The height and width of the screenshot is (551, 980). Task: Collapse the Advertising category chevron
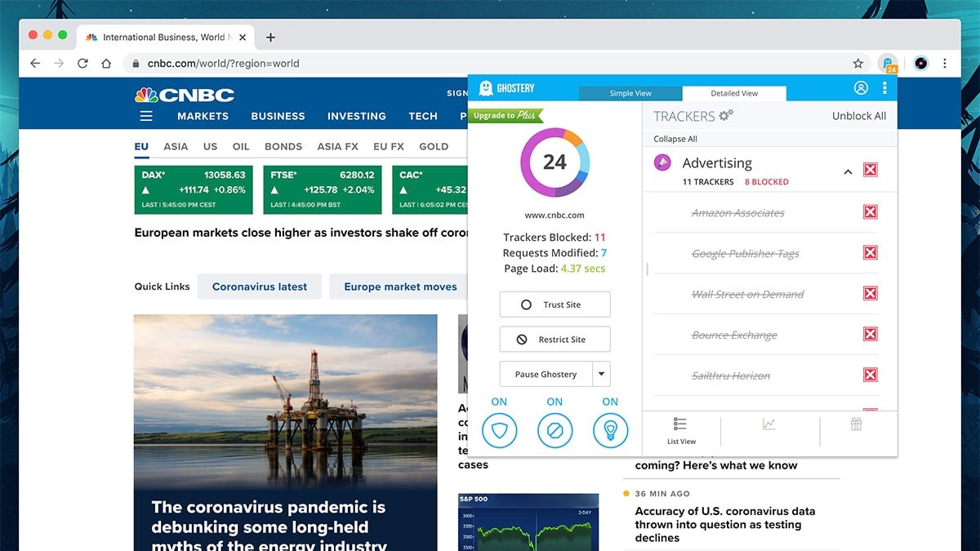pos(848,171)
